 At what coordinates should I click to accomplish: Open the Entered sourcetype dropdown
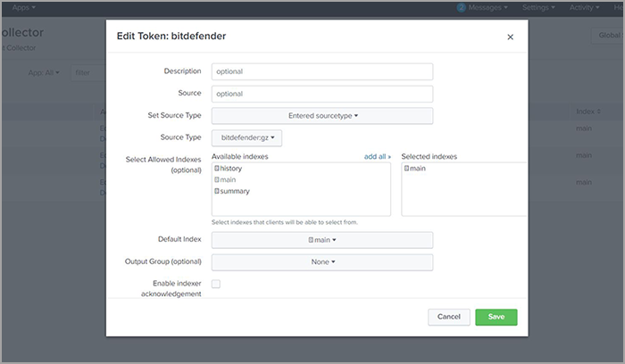pyautogui.click(x=321, y=116)
